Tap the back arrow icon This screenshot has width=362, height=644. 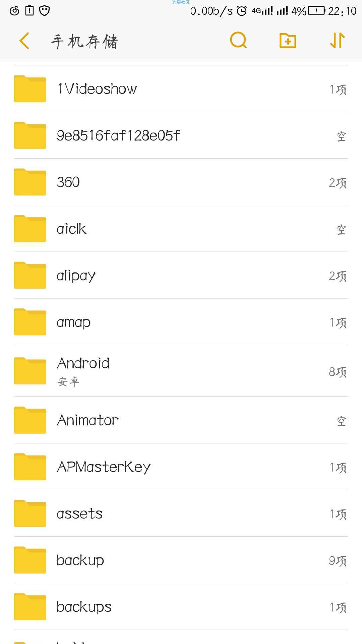[24, 41]
